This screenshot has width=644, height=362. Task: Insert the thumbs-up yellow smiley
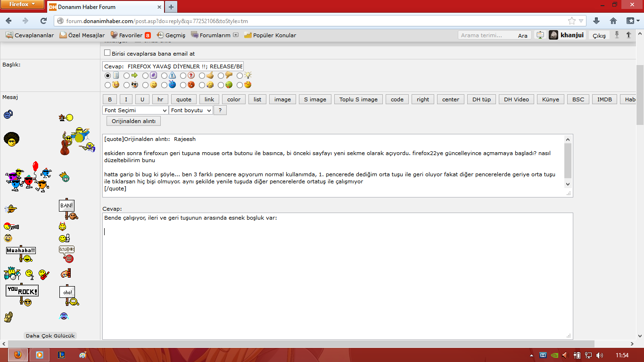click(x=65, y=239)
